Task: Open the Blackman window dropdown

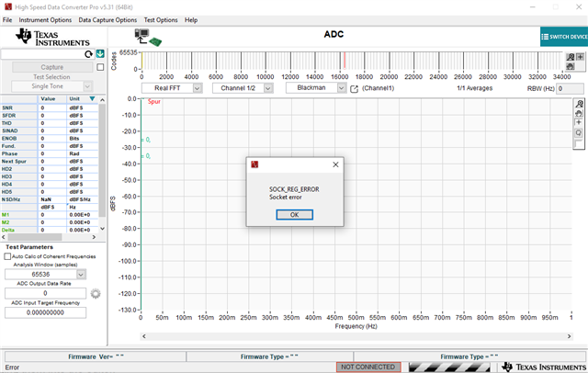Action: click(x=341, y=87)
